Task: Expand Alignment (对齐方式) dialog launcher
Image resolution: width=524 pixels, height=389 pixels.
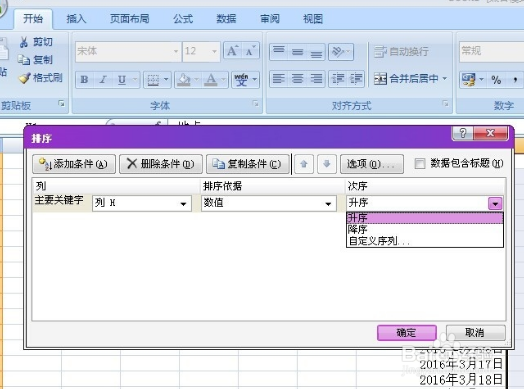Action: tap(445, 104)
